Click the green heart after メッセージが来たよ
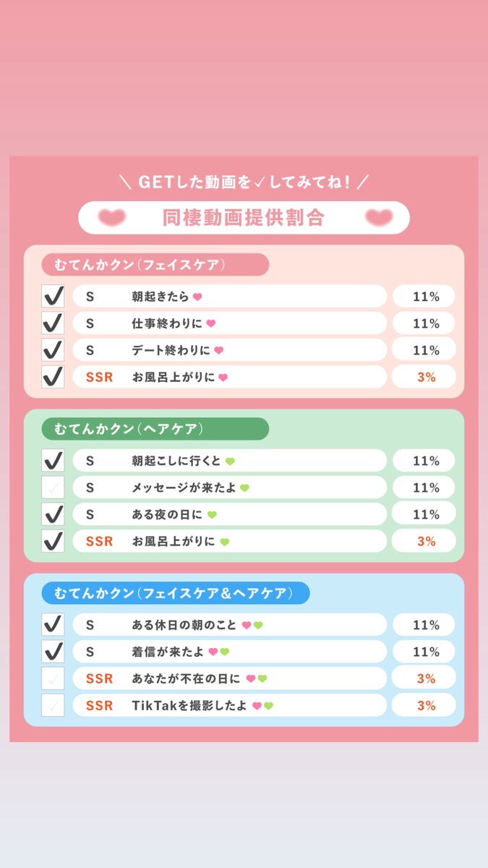The width and height of the screenshot is (488, 868). pos(244,488)
